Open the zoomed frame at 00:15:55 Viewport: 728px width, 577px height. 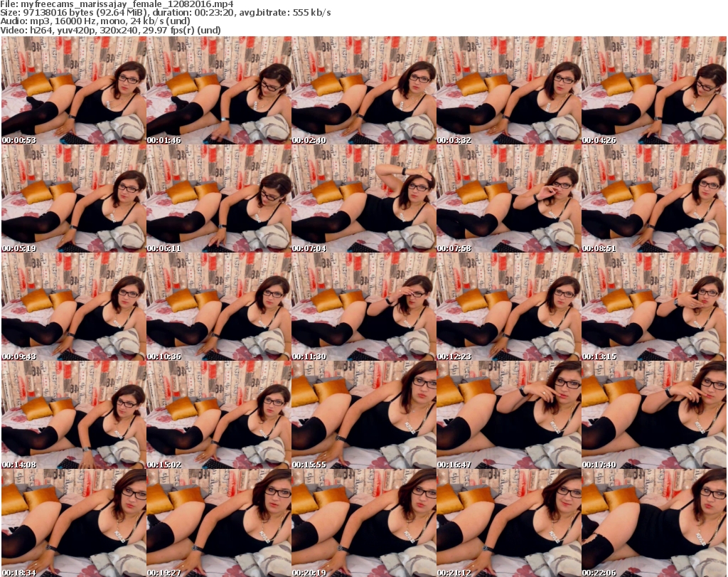[x=363, y=415]
